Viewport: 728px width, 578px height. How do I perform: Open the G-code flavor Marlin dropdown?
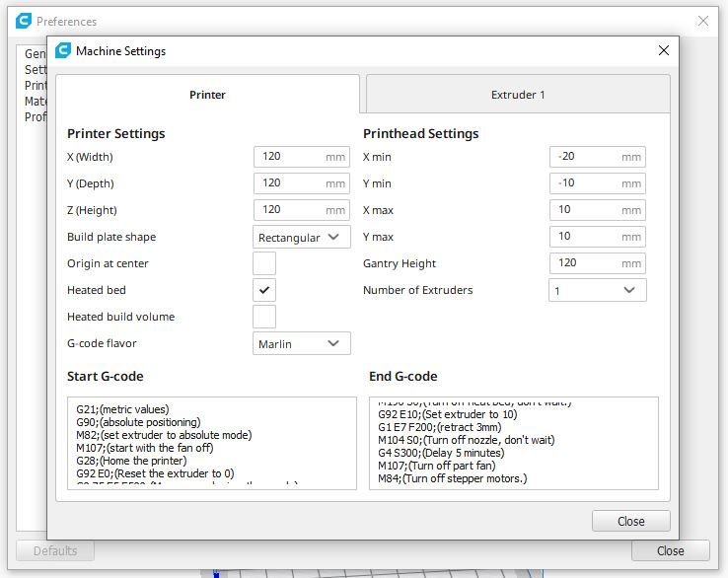pos(301,343)
